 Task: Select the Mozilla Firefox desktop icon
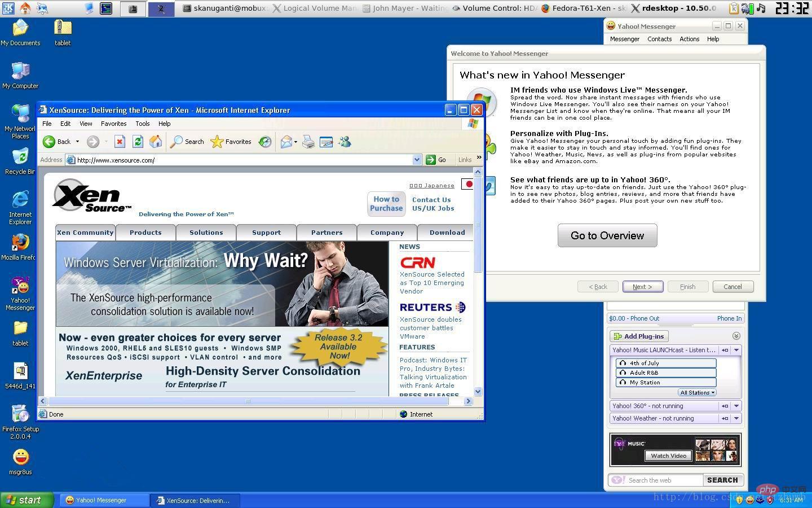click(19, 247)
